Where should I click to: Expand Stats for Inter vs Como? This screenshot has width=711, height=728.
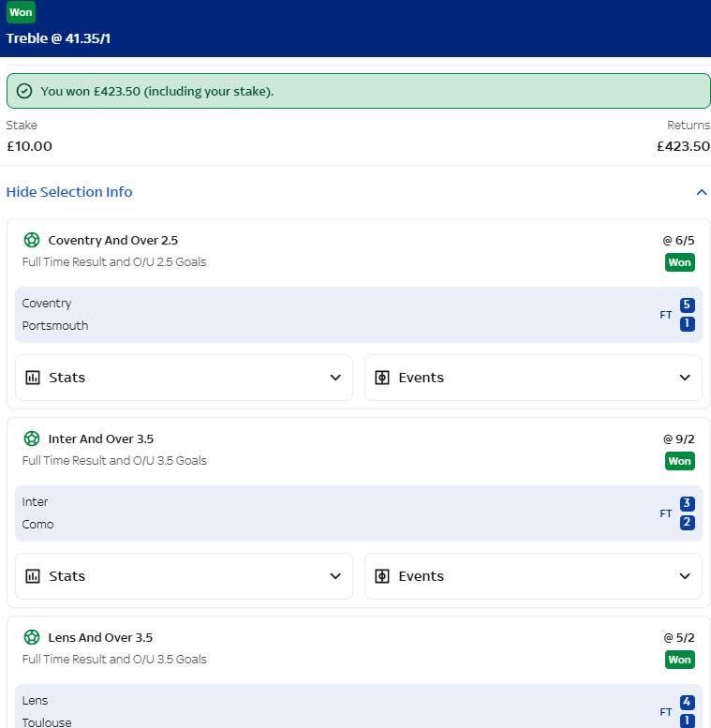coord(184,576)
